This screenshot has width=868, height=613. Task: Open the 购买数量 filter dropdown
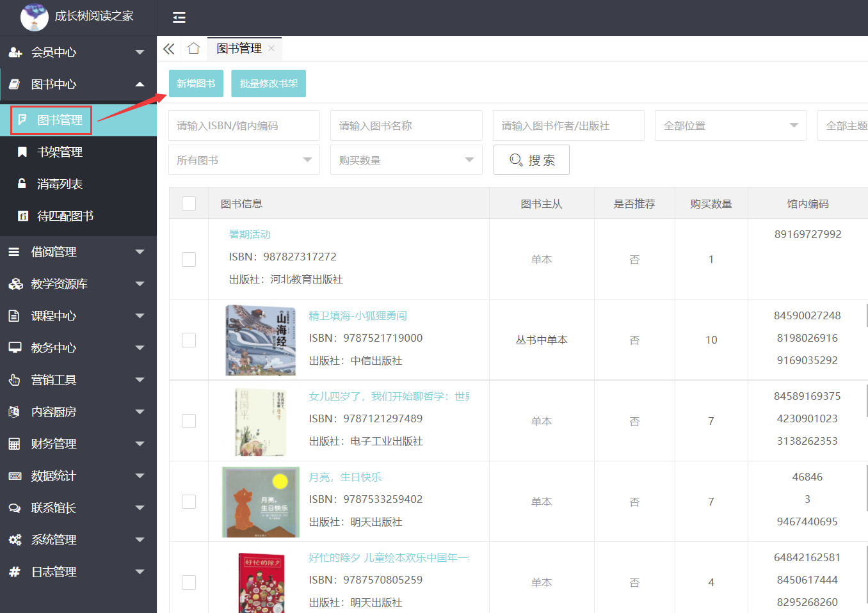(406, 160)
